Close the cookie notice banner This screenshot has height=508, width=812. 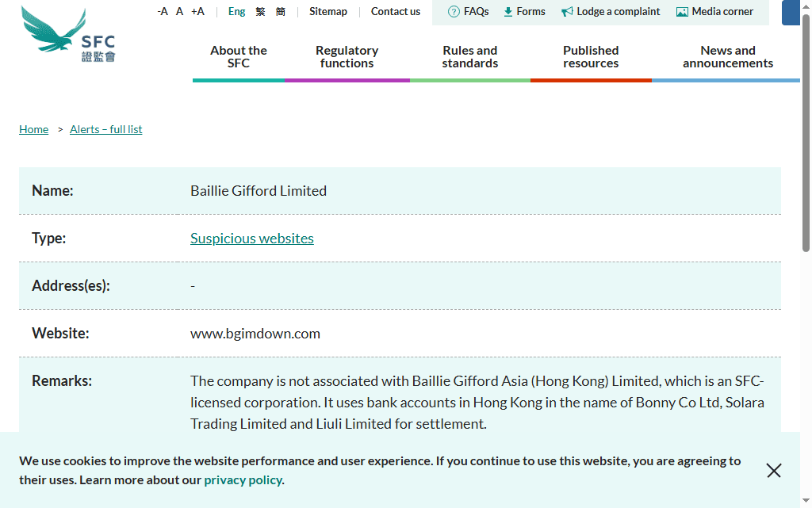774,470
